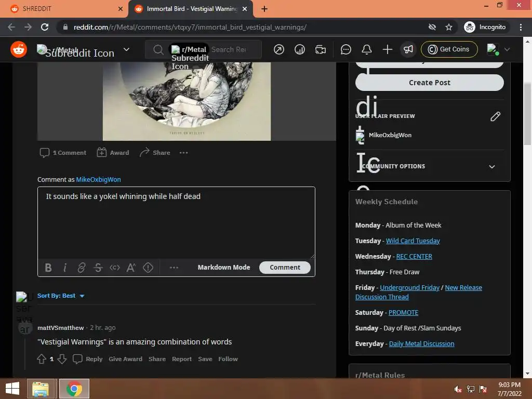Click the muted volume tray icon

click(458, 389)
